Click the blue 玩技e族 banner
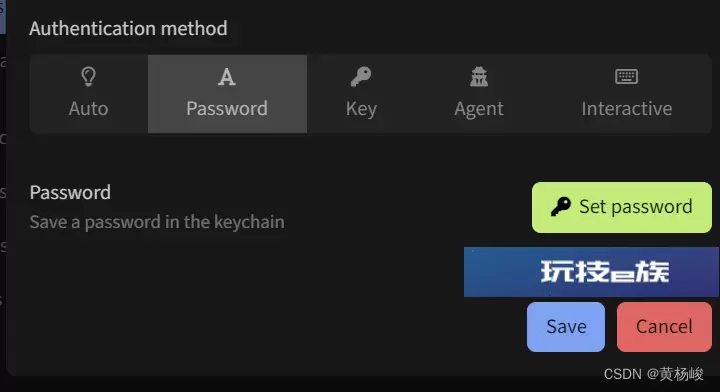The height and width of the screenshot is (392, 720). pos(591,272)
